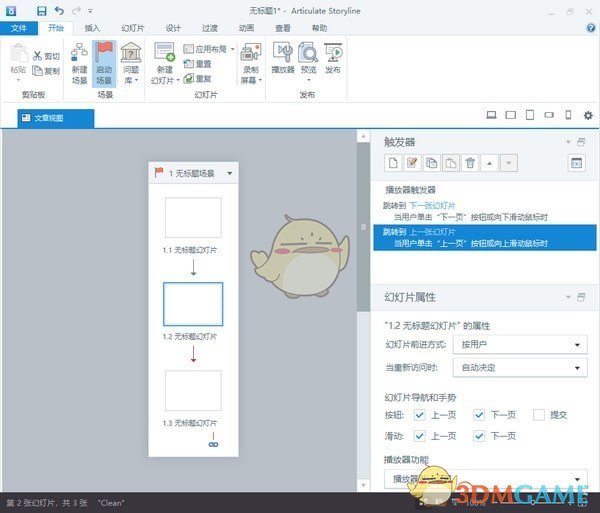Open the 过渡 ribbon tab
600x513 pixels.
point(210,28)
